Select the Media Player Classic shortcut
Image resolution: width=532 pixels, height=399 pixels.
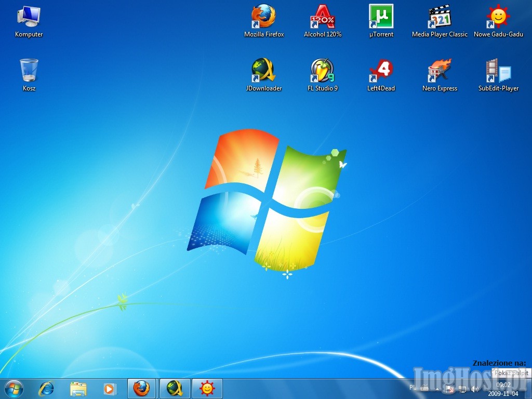pos(440,21)
